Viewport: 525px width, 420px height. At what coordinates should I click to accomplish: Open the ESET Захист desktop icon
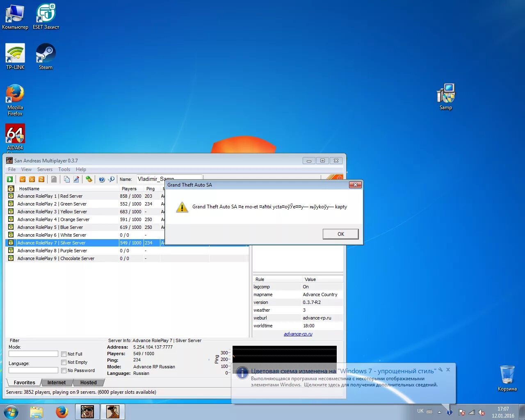(46, 17)
